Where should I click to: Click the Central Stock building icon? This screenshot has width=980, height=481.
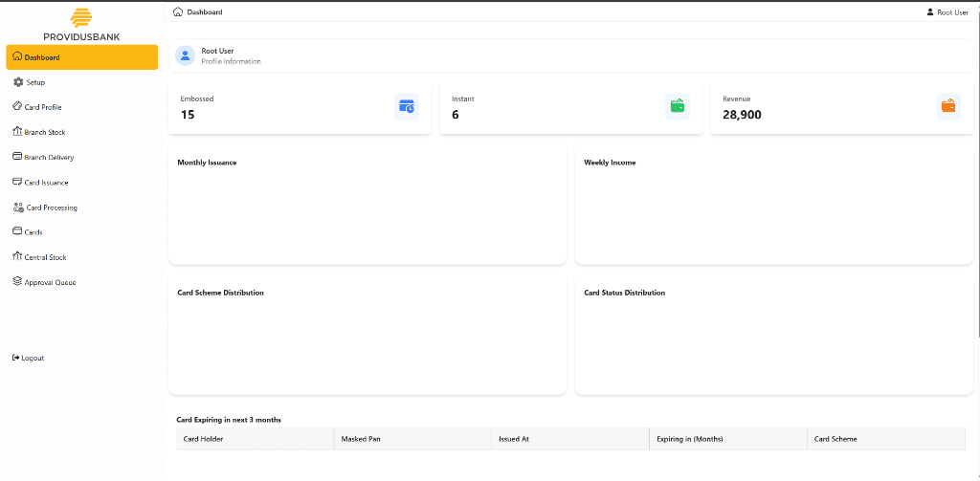pos(17,256)
